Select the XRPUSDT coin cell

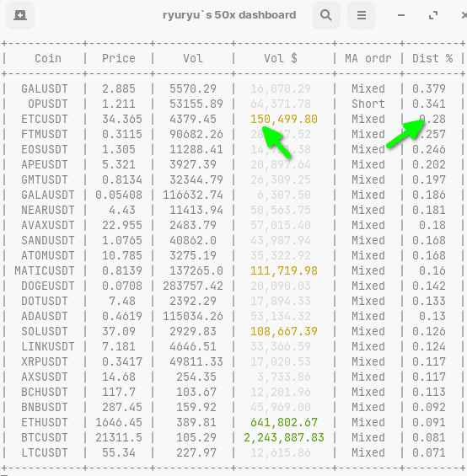[45, 362]
